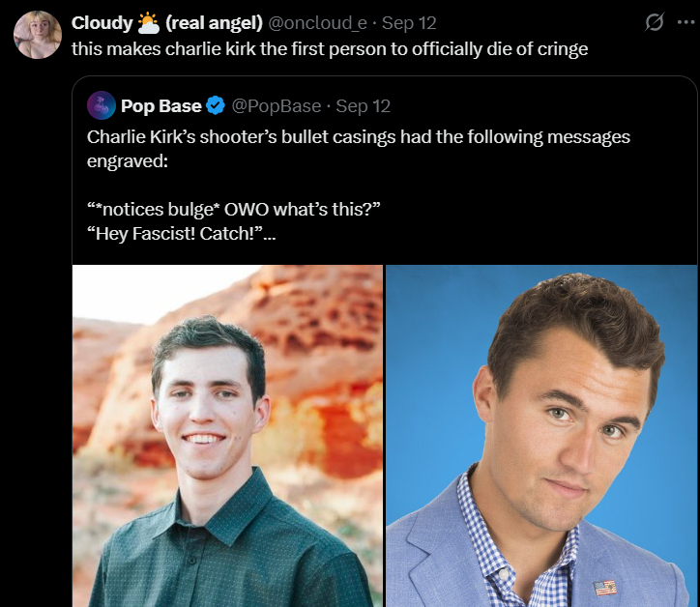The width and height of the screenshot is (700, 607).
Task: Click the Cloudy (real angel) display name
Action: point(167,23)
